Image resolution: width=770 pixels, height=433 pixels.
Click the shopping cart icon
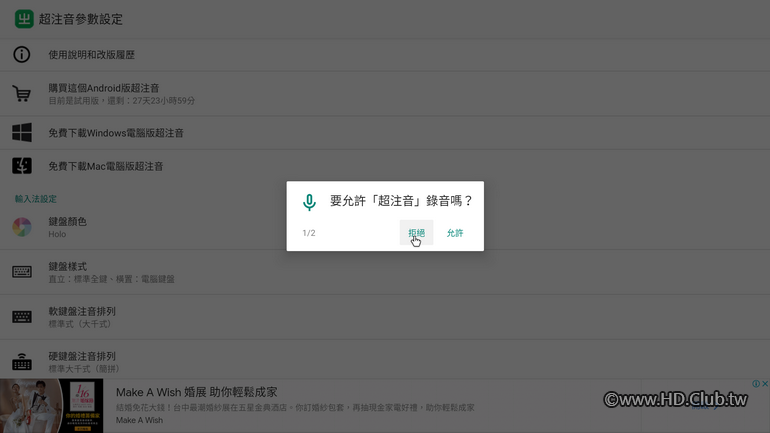pyautogui.click(x=22, y=94)
